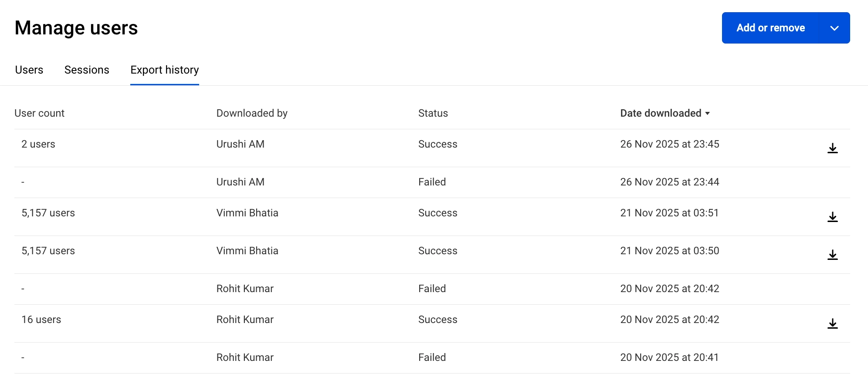Download the 16 users export file

[832, 323]
